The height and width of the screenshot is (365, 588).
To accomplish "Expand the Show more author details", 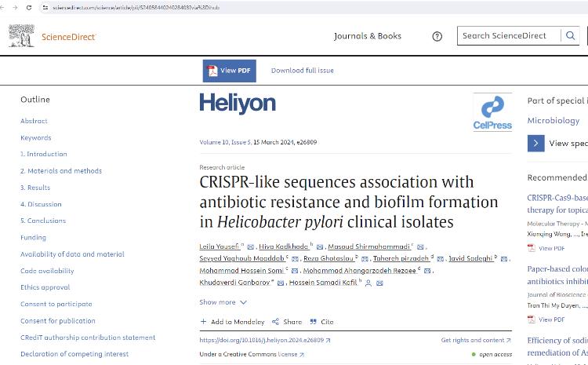I will pos(223,302).
